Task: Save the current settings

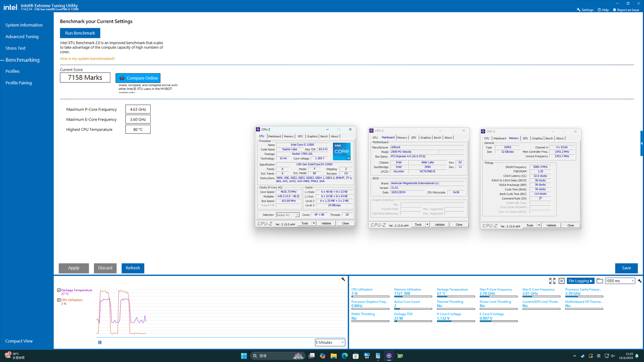Action: (626, 268)
